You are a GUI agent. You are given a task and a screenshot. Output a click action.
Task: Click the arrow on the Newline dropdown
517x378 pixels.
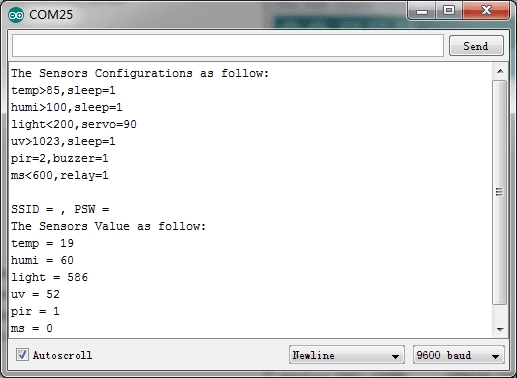395,356
